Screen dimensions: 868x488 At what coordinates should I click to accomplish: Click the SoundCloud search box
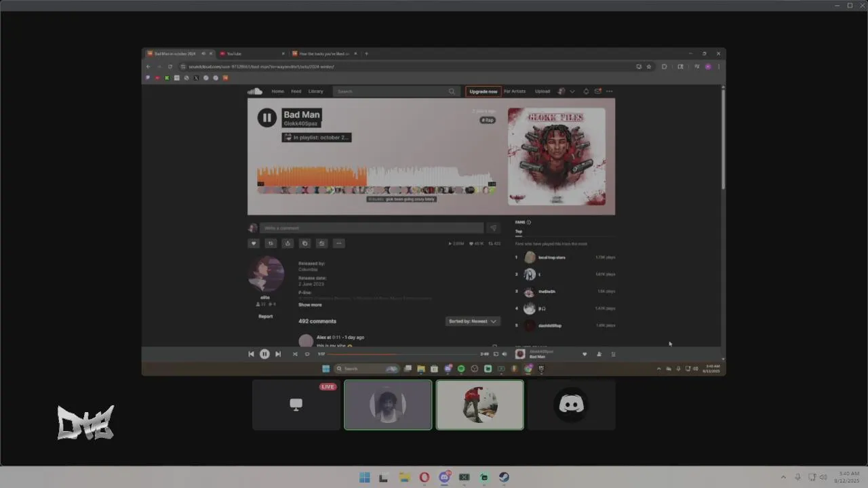click(397, 91)
